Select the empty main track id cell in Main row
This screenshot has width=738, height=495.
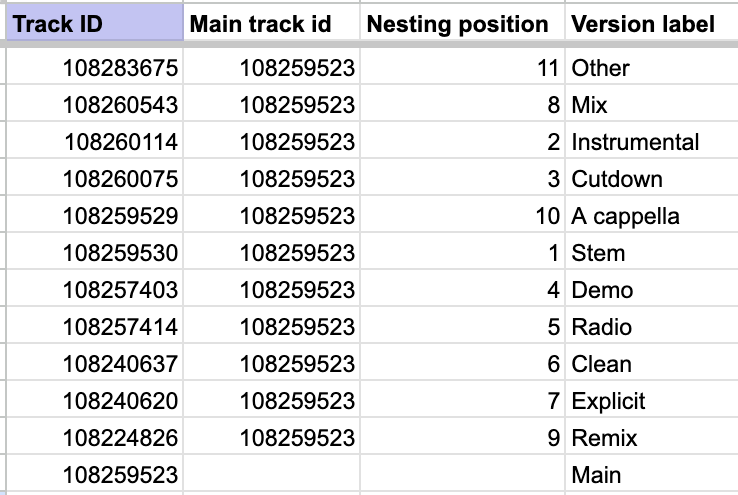[272, 473]
